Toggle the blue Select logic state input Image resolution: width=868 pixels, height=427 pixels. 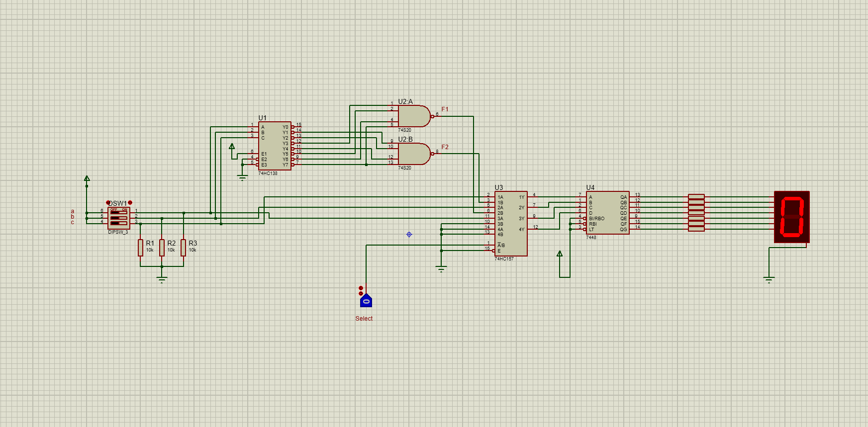tap(366, 301)
